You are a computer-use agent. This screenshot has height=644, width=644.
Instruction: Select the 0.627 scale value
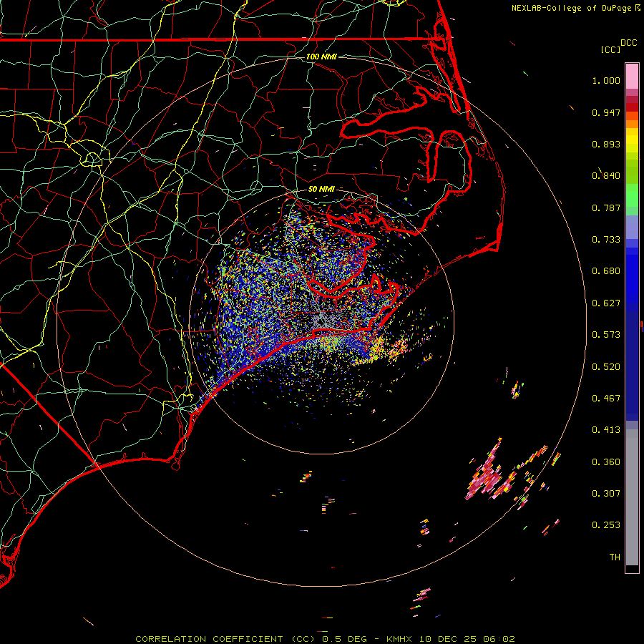click(x=606, y=303)
